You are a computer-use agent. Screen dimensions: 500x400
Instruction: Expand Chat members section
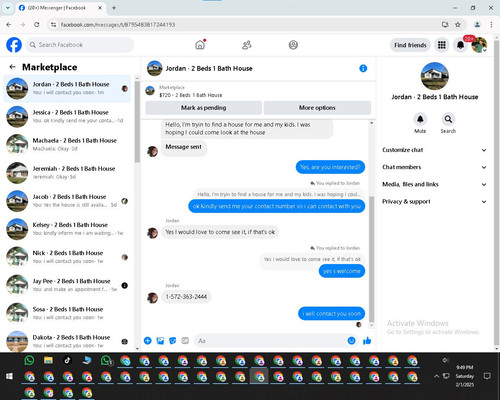tap(434, 167)
